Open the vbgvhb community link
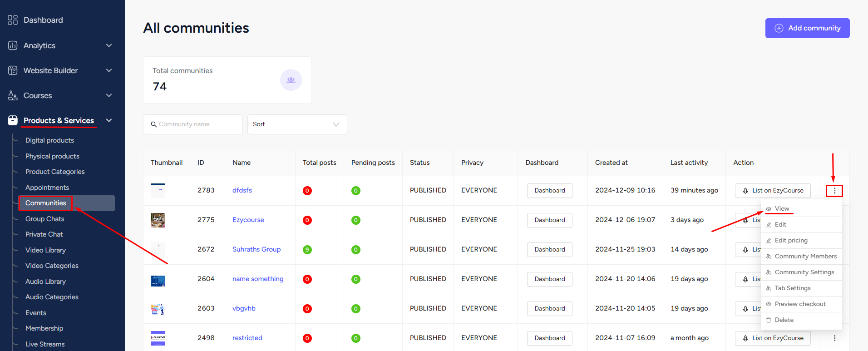Image resolution: width=868 pixels, height=351 pixels. [x=244, y=308]
